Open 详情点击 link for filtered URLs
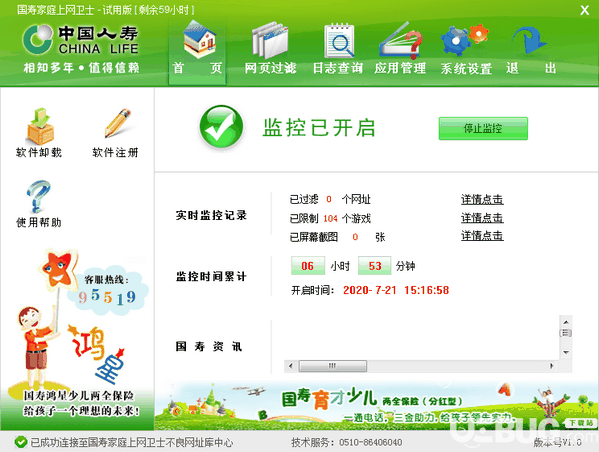The width and height of the screenshot is (599, 452). 482,199
